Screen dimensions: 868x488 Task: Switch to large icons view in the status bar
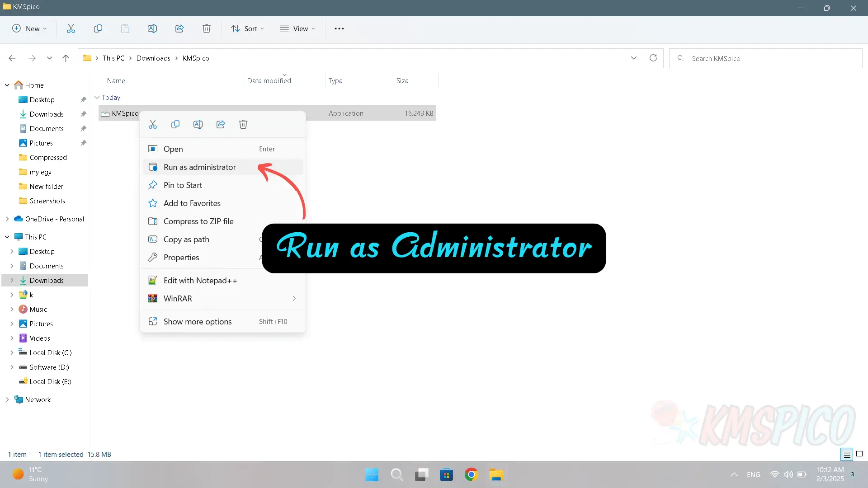point(859,454)
